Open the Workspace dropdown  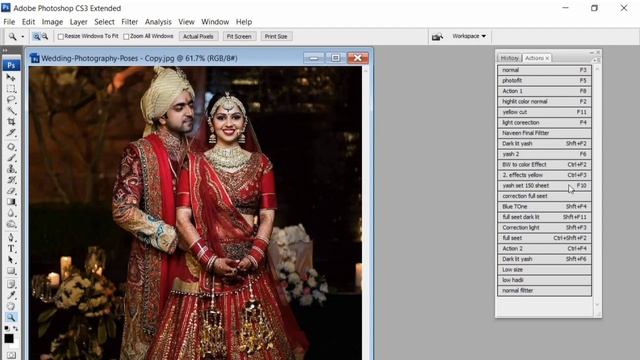click(469, 36)
